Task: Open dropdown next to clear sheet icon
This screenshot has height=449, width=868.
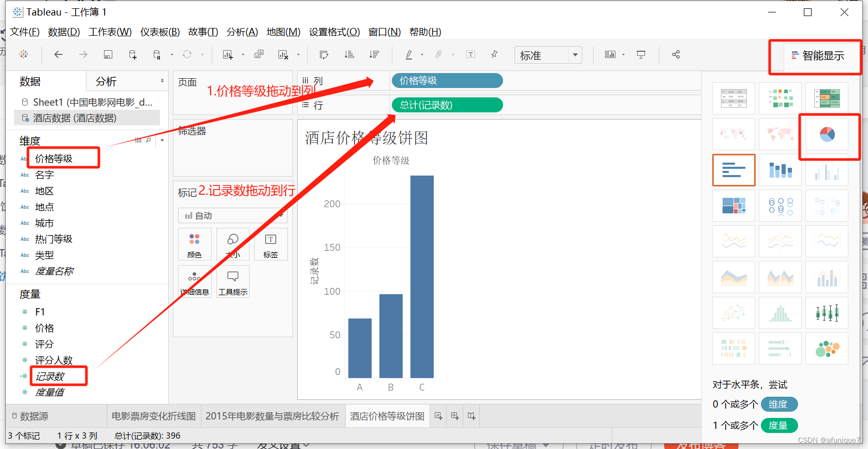Action: pos(298,54)
